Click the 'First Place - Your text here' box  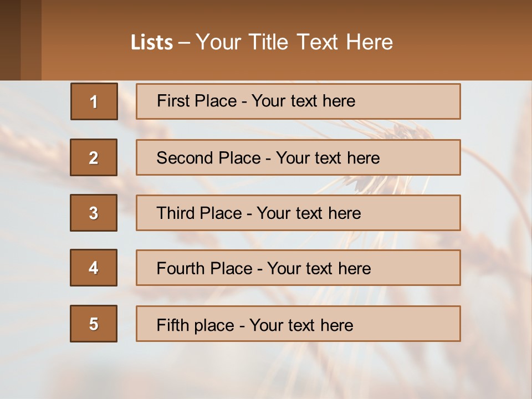(298, 101)
